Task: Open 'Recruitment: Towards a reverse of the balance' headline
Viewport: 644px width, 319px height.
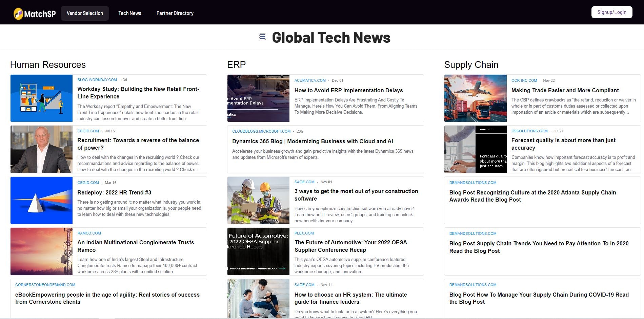Action: (x=138, y=144)
